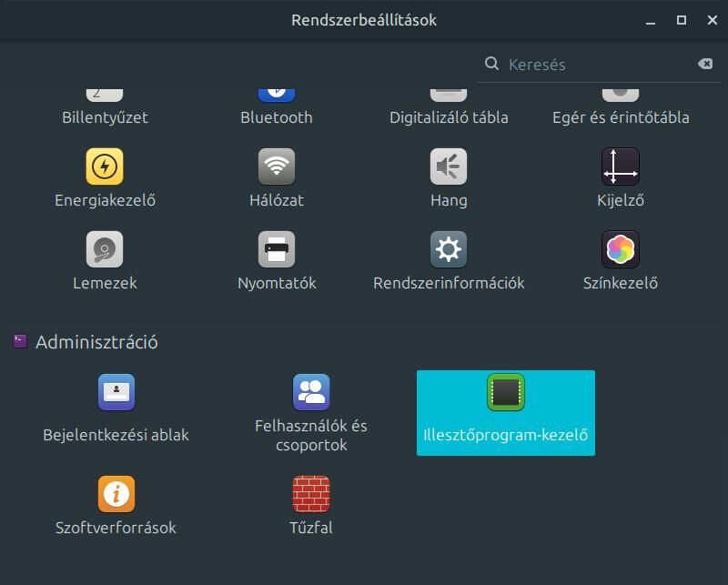728x585 pixels.
Task: Open Szoftverforrások software sources
Action: 116,505
